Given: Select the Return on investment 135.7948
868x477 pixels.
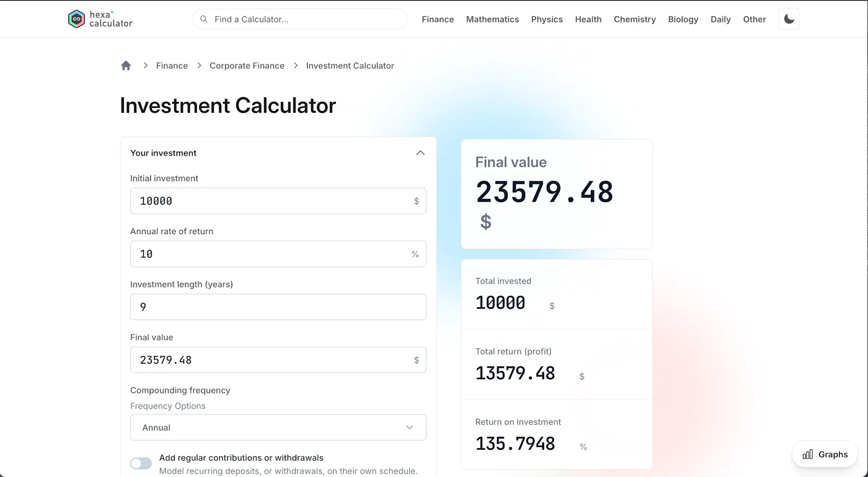Looking at the screenshot, I should tap(515, 443).
